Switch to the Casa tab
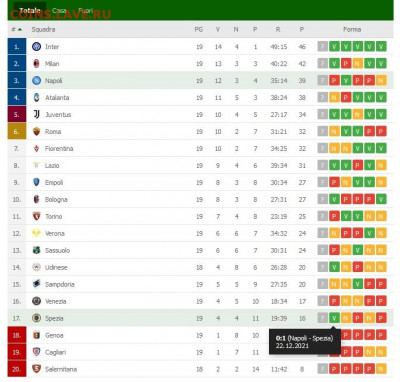This screenshot has width=400, height=382. pos(59,10)
